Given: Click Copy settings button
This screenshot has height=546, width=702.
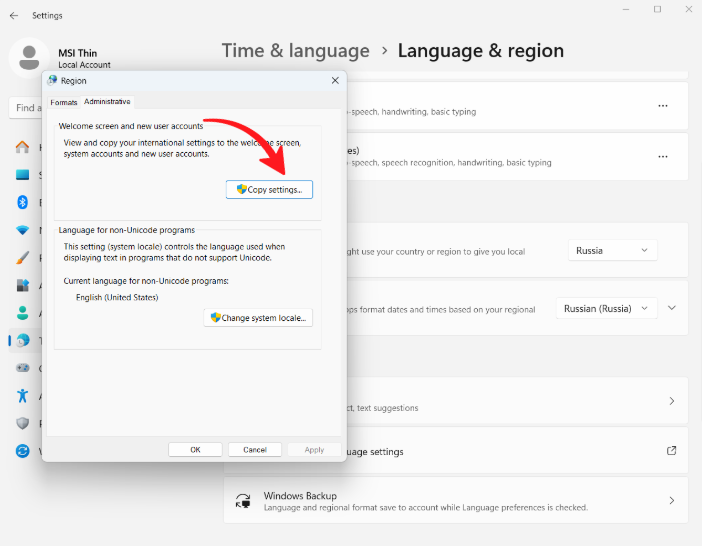Looking at the screenshot, I should pyautogui.click(x=269, y=190).
